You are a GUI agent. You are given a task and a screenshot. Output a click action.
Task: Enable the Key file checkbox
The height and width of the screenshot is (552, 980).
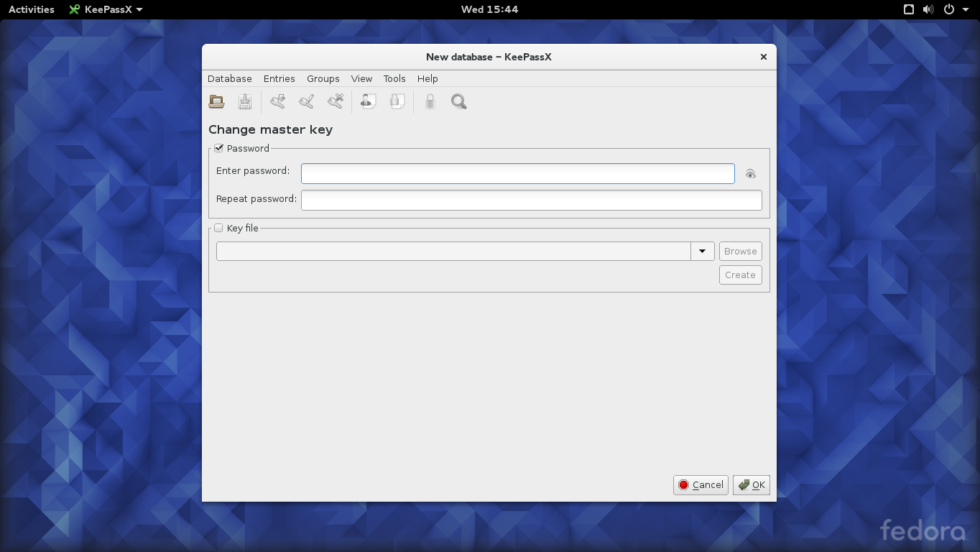(x=219, y=228)
